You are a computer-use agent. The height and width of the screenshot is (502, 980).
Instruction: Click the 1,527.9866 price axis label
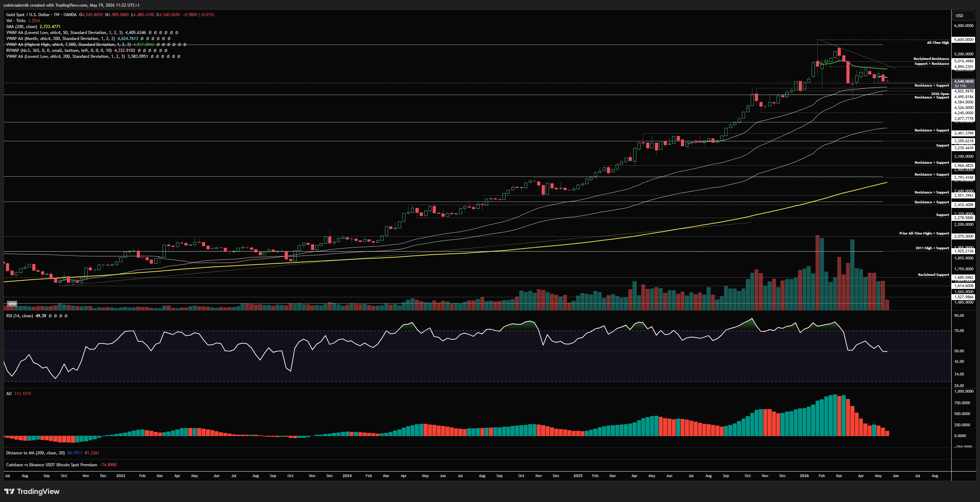(964, 297)
